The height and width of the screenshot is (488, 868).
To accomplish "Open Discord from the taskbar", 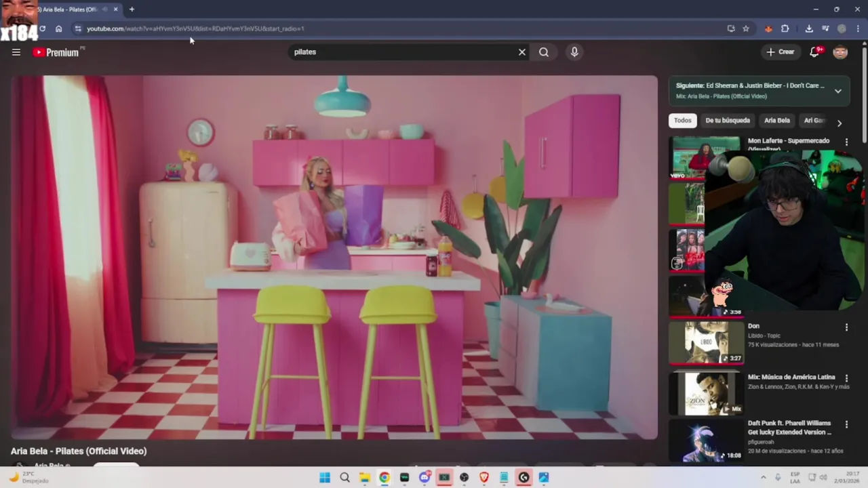I will 425,477.
